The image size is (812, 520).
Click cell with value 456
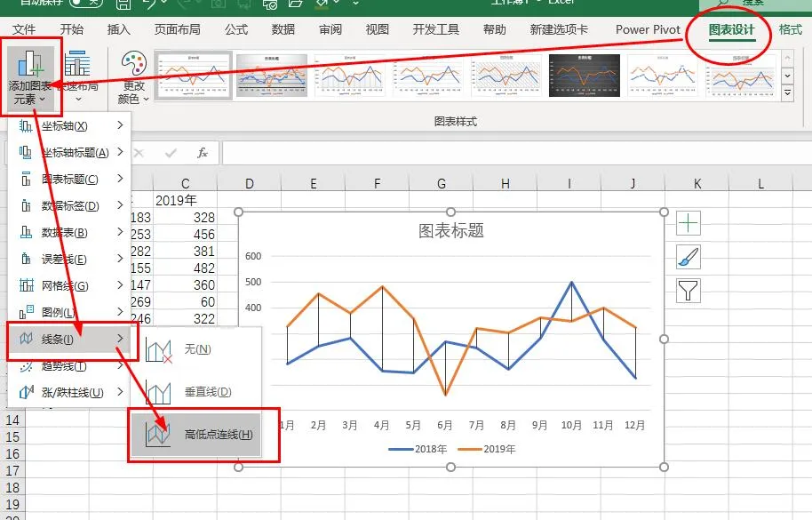point(185,234)
